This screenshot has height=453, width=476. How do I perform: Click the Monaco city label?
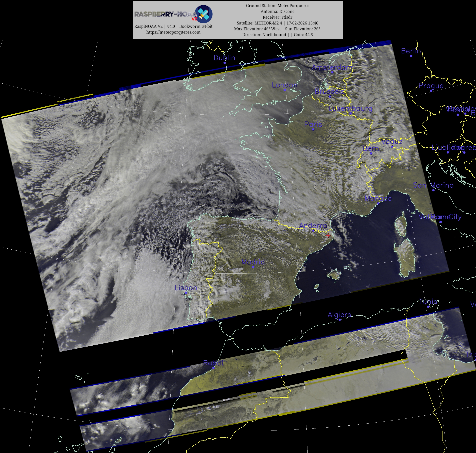pos(378,198)
